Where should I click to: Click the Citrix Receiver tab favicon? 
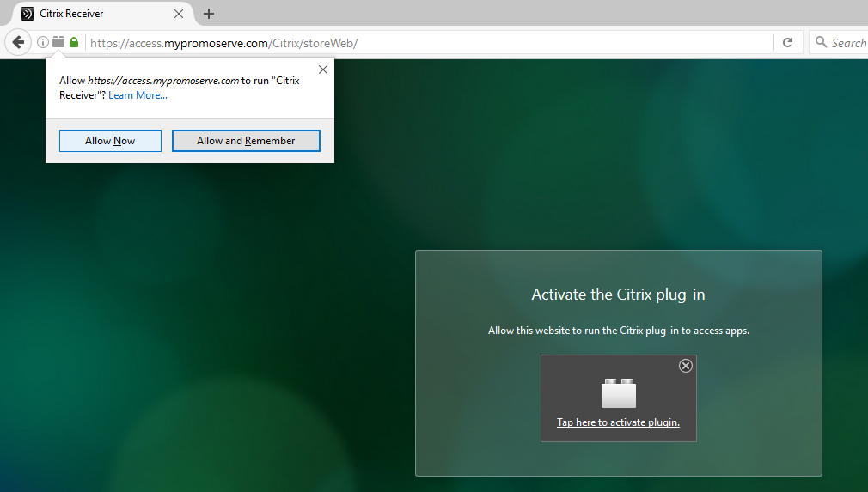(x=28, y=14)
